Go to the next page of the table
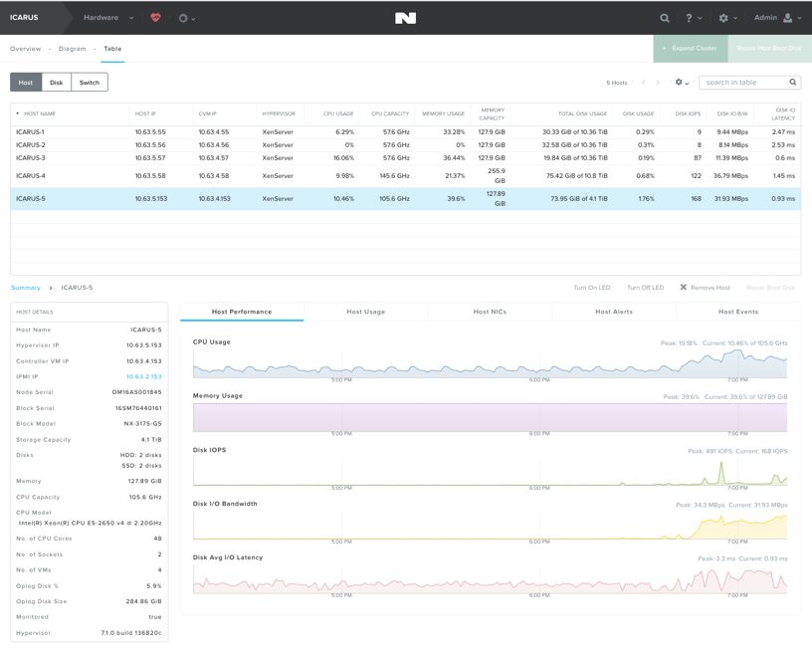 click(x=658, y=83)
